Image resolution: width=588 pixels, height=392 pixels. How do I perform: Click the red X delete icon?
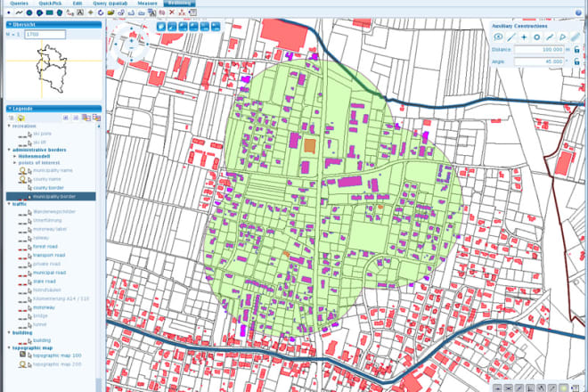click(x=172, y=12)
